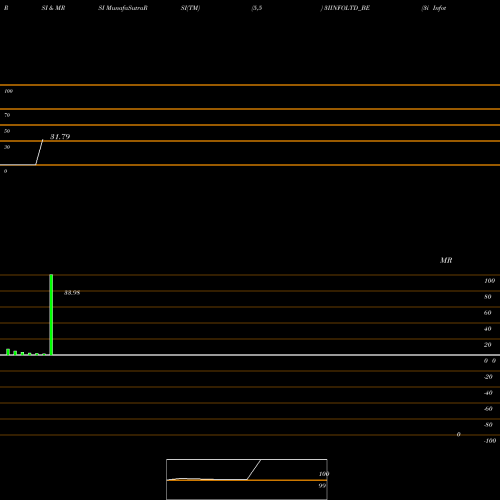Click the (5,5 period parameter text
Screen dimensions: 500x500
tap(257, 8)
